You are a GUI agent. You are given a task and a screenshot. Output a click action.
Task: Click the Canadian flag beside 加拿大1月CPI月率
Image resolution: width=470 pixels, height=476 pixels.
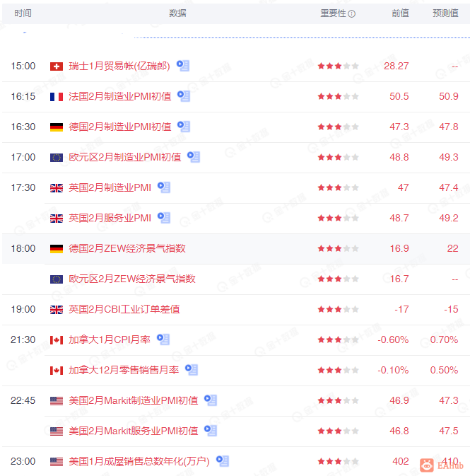[57, 340]
